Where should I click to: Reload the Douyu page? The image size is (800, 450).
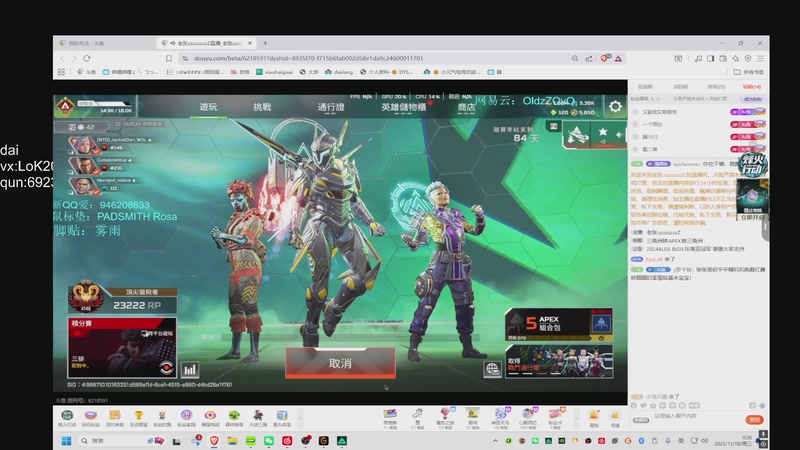pos(87,58)
